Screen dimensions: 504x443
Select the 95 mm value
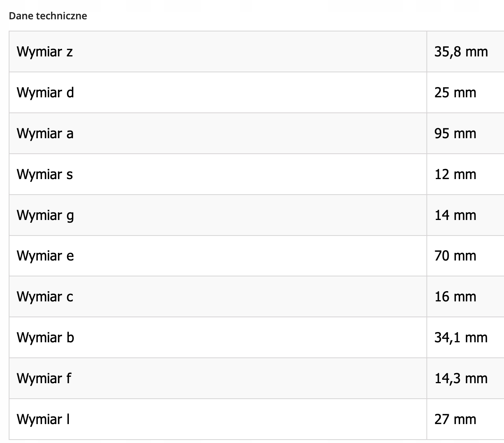point(455,133)
